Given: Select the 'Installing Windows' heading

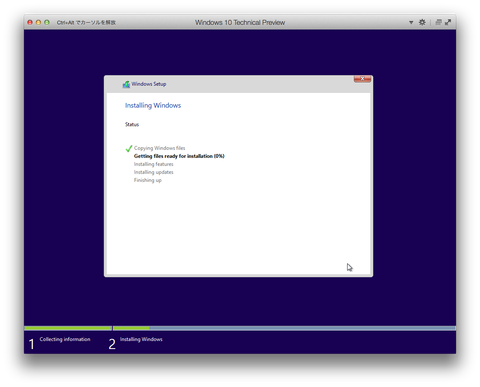Looking at the screenshot, I should pos(153,105).
